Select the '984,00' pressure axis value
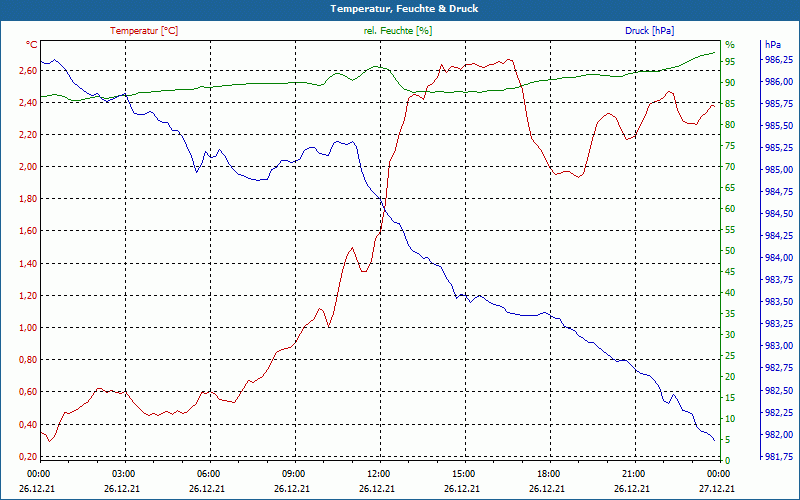The width and height of the screenshot is (800, 500). (780, 258)
